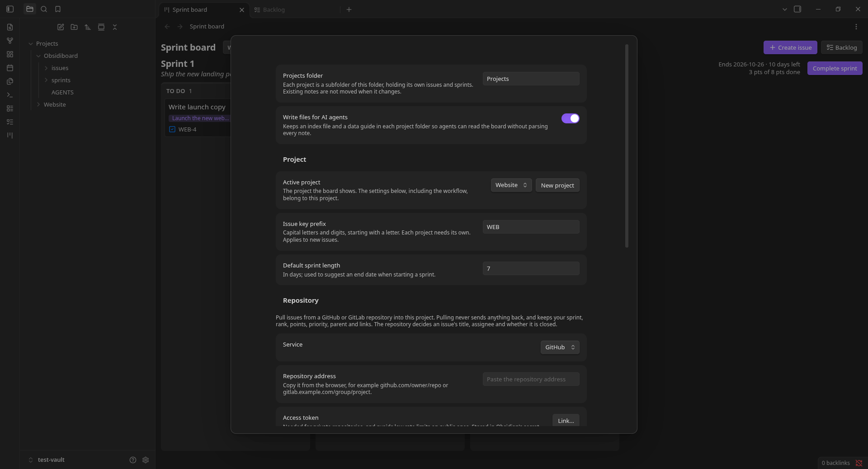Click the Link... access token button
This screenshot has width=868, height=469.
tap(566, 420)
